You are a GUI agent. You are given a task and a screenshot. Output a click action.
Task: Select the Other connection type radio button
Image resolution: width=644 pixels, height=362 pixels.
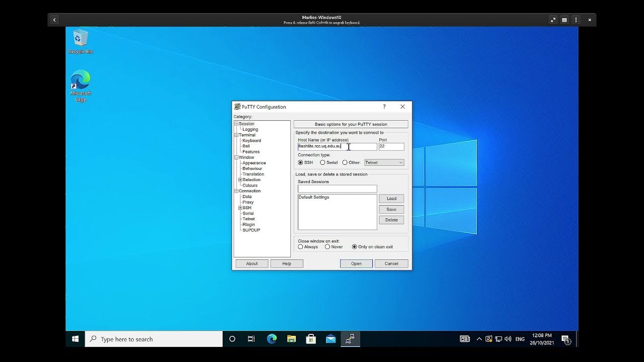pyautogui.click(x=345, y=162)
